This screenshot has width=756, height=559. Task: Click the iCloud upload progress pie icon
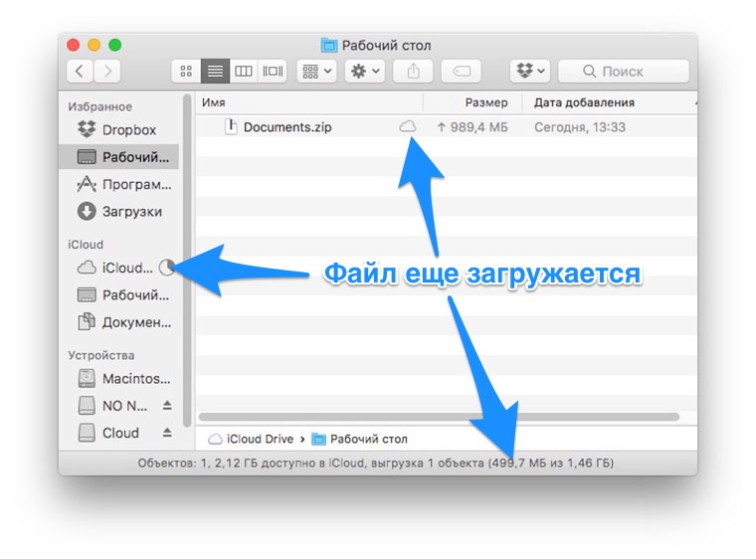[x=167, y=268]
